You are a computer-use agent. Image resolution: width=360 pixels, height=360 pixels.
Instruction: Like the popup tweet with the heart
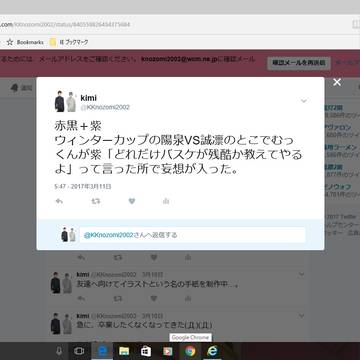click(x=132, y=201)
